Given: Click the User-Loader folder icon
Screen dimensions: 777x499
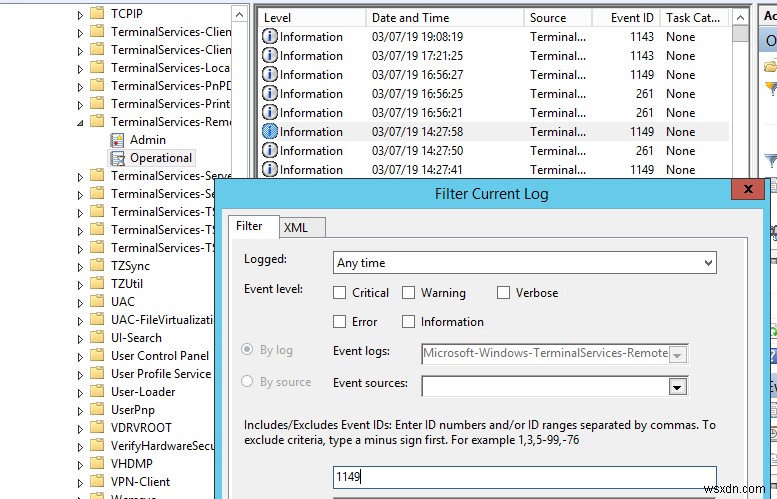Looking at the screenshot, I should [x=97, y=391].
